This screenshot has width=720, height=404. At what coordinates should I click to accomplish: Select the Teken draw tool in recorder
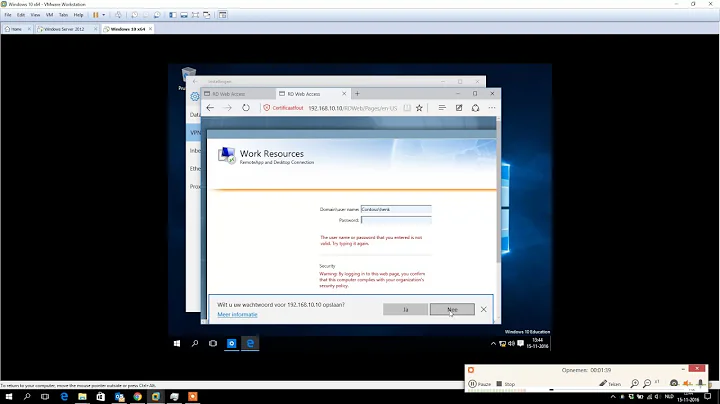(x=610, y=384)
